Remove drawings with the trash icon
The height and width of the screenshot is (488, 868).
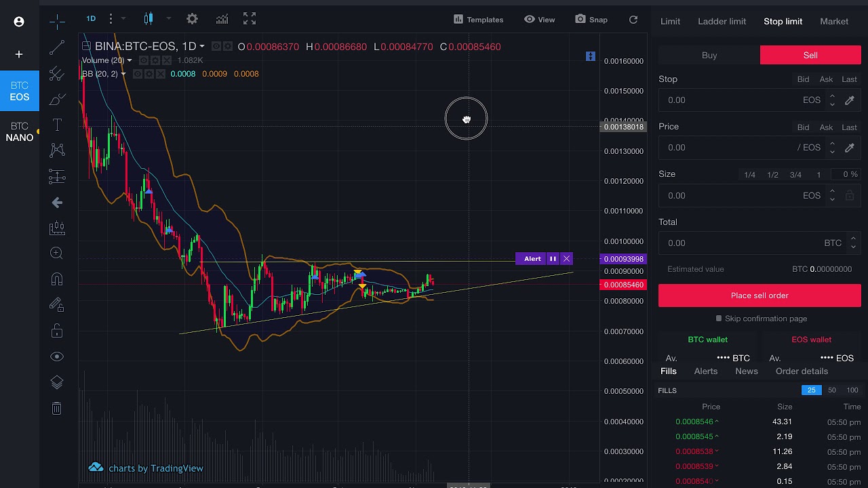[57, 408]
